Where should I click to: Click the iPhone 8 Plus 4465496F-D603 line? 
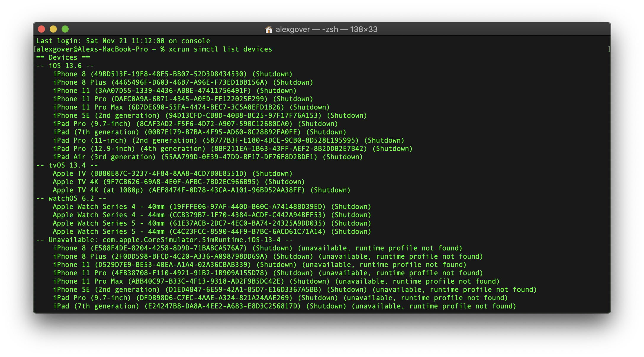click(183, 82)
